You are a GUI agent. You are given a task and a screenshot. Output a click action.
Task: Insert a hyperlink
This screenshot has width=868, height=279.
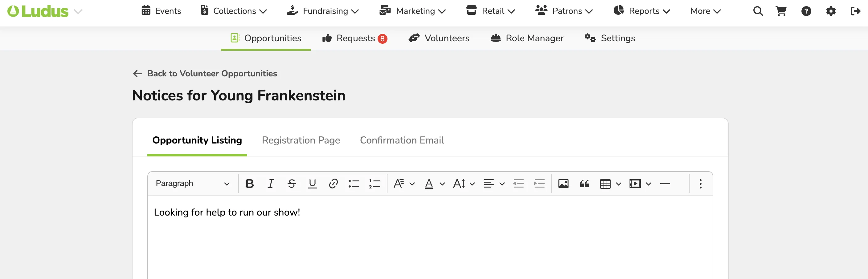(x=333, y=184)
